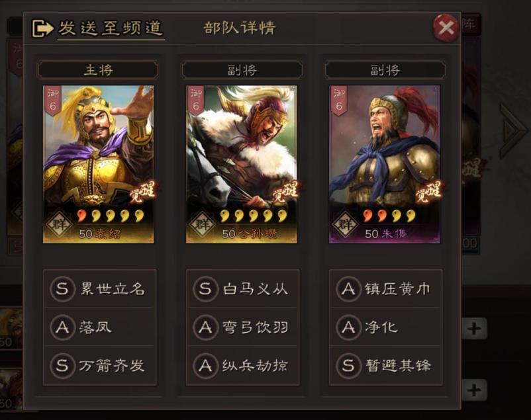Click the upper plus button at right edge
531x420 pixels.
tap(474, 328)
